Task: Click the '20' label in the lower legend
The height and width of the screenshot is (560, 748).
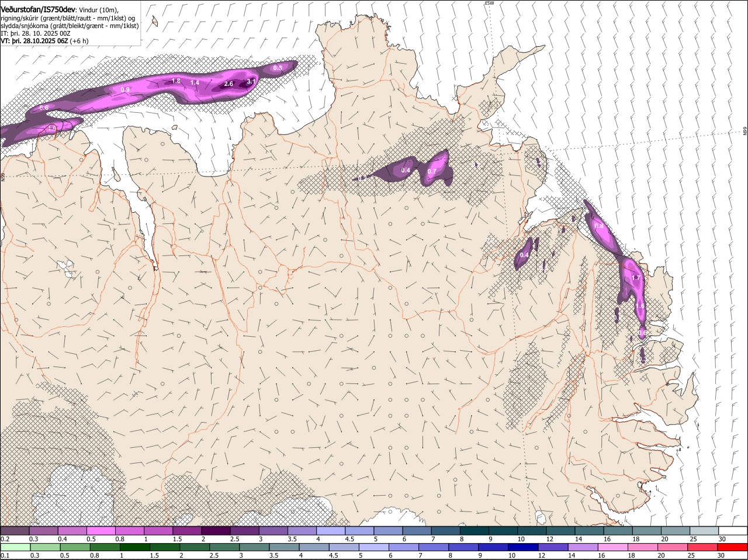Action: [x=662, y=555]
